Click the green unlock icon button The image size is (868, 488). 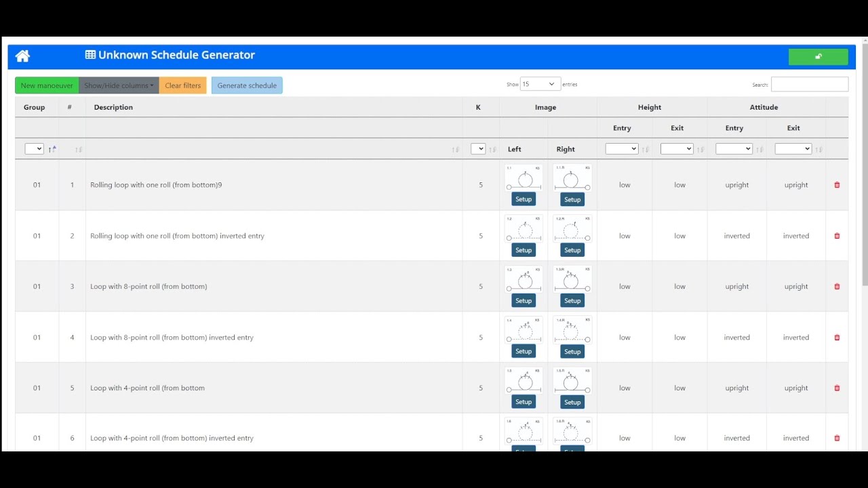(x=818, y=57)
